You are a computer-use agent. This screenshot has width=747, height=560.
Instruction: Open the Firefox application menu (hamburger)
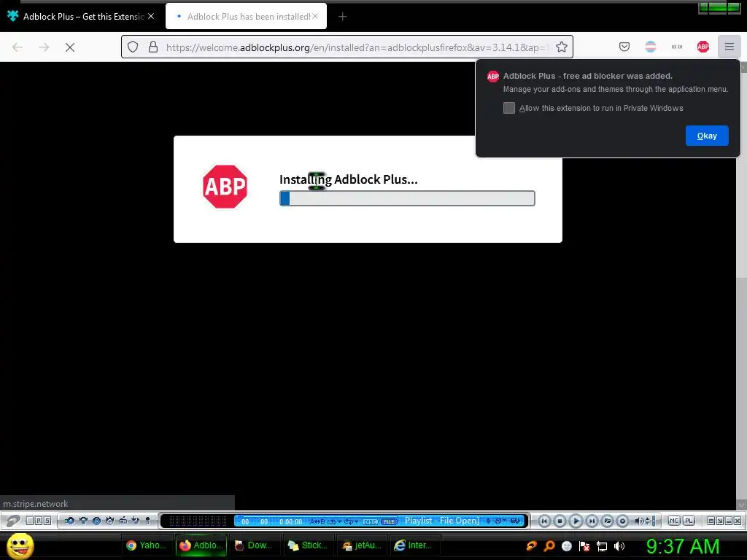(729, 47)
